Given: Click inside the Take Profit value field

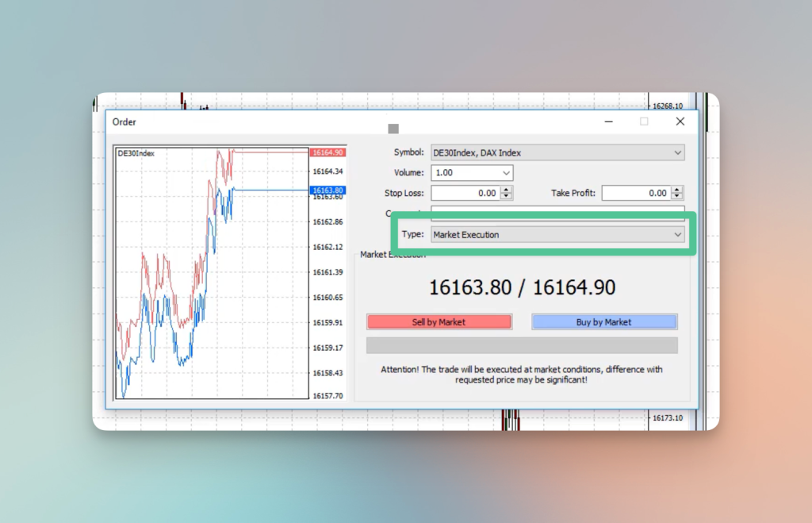Looking at the screenshot, I should click(x=637, y=193).
